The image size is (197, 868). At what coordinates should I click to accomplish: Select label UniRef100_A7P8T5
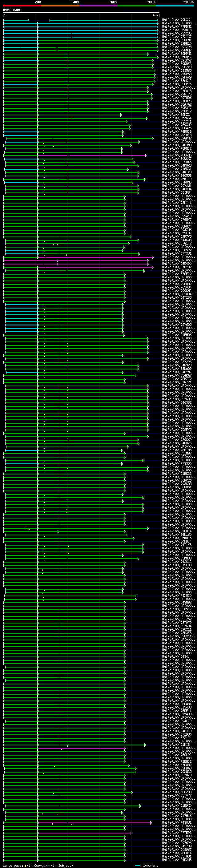pos(177,91)
